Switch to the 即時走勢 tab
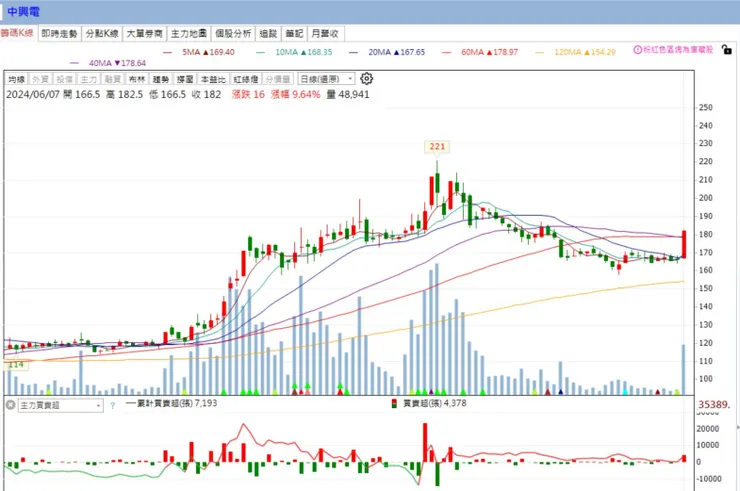 pyautogui.click(x=59, y=34)
